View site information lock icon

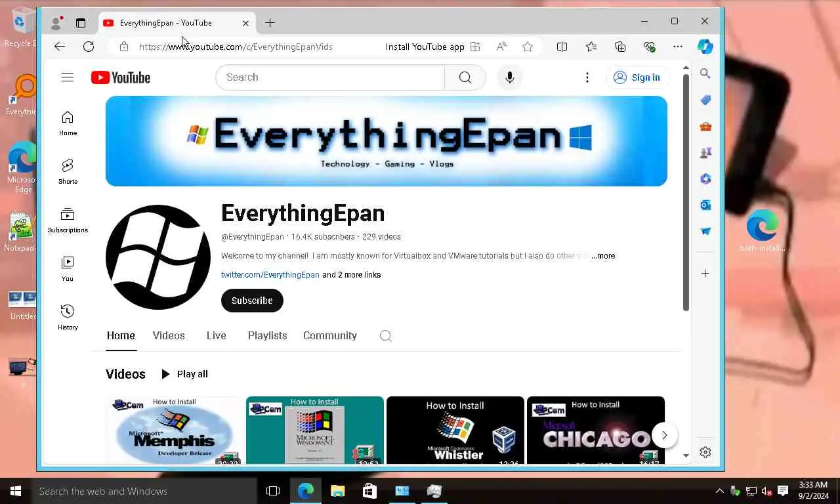(123, 47)
